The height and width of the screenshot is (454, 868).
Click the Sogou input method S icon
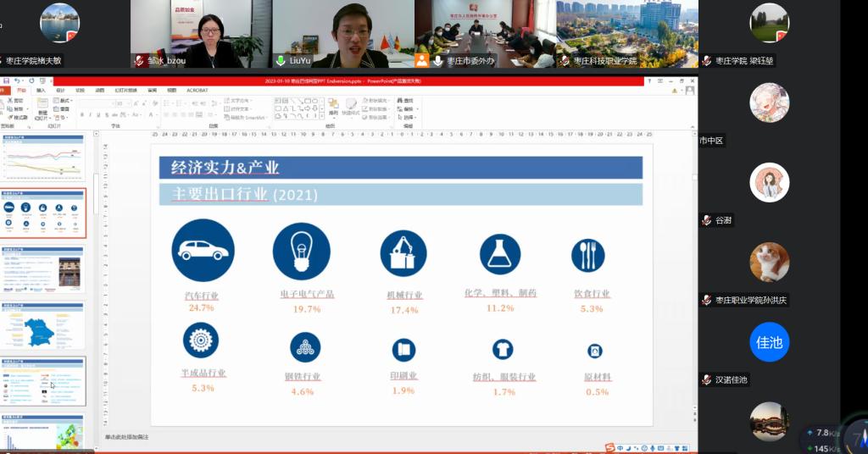click(609, 446)
